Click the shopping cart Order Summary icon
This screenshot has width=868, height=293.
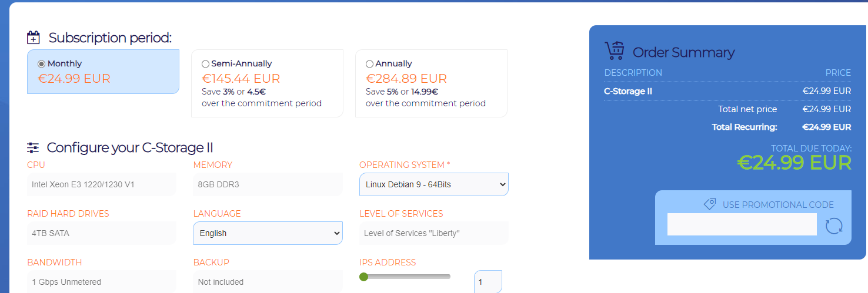(615, 51)
